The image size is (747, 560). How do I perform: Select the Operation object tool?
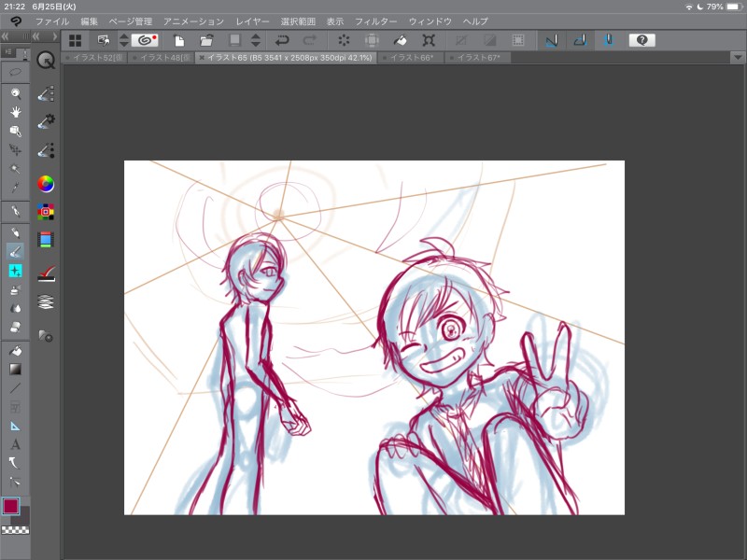pos(15,131)
